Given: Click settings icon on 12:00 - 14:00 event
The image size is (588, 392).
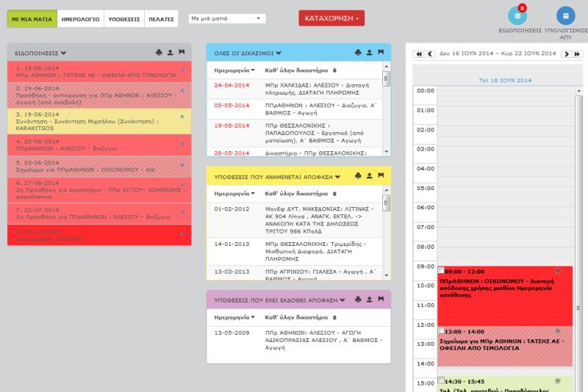Looking at the screenshot, I should click(x=558, y=331).
